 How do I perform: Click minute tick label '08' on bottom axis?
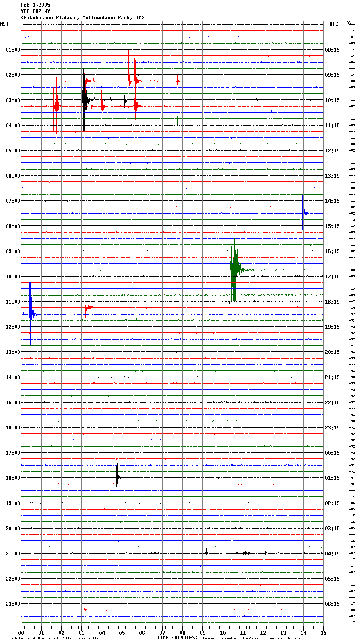(x=182, y=633)
